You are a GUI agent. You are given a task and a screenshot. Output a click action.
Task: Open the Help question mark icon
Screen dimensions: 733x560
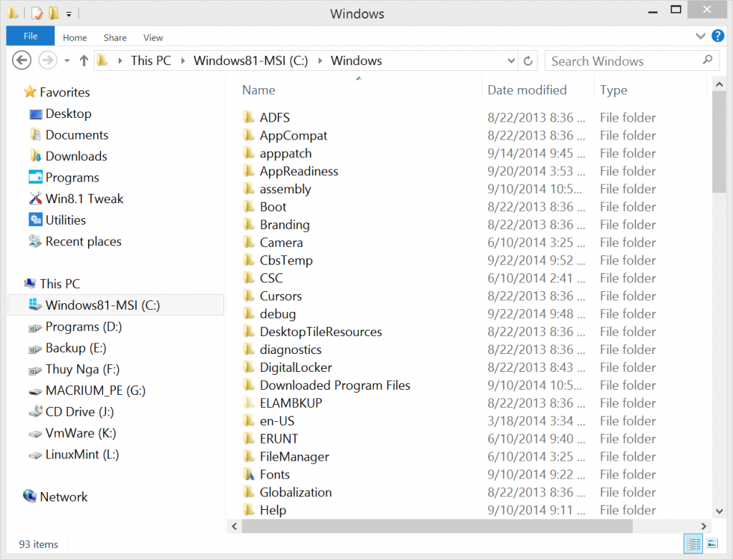717,36
